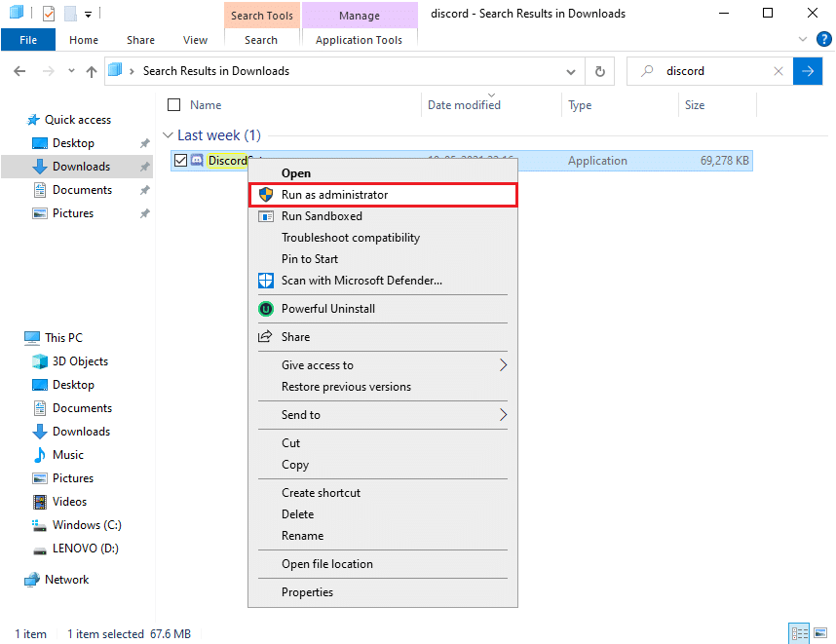The height and width of the screenshot is (644, 836).
Task: Sort by the Date modified column
Action: 464,105
